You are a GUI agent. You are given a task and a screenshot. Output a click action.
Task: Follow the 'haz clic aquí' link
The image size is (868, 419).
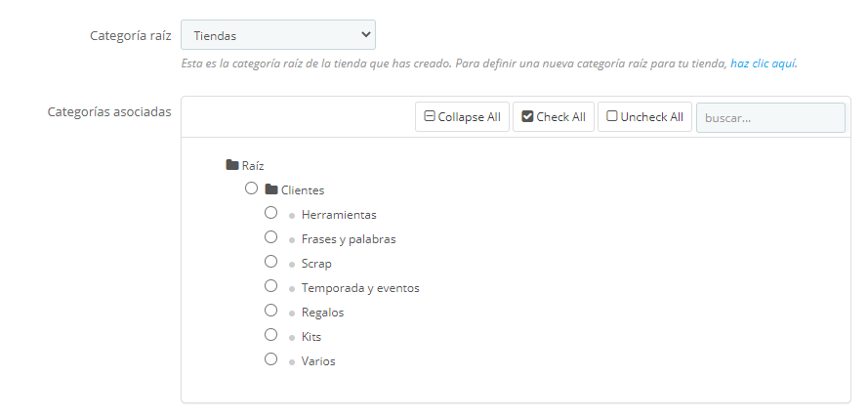click(764, 63)
